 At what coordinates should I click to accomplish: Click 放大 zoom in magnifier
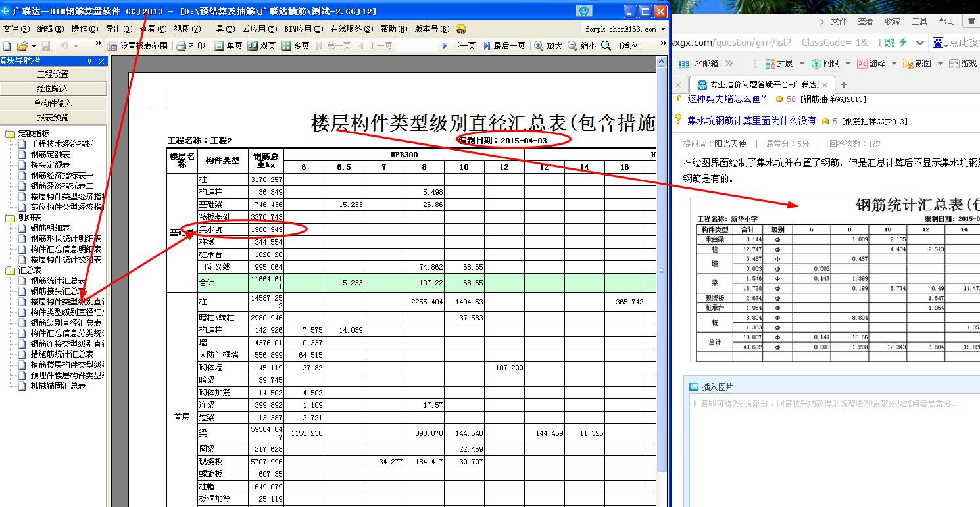point(549,46)
